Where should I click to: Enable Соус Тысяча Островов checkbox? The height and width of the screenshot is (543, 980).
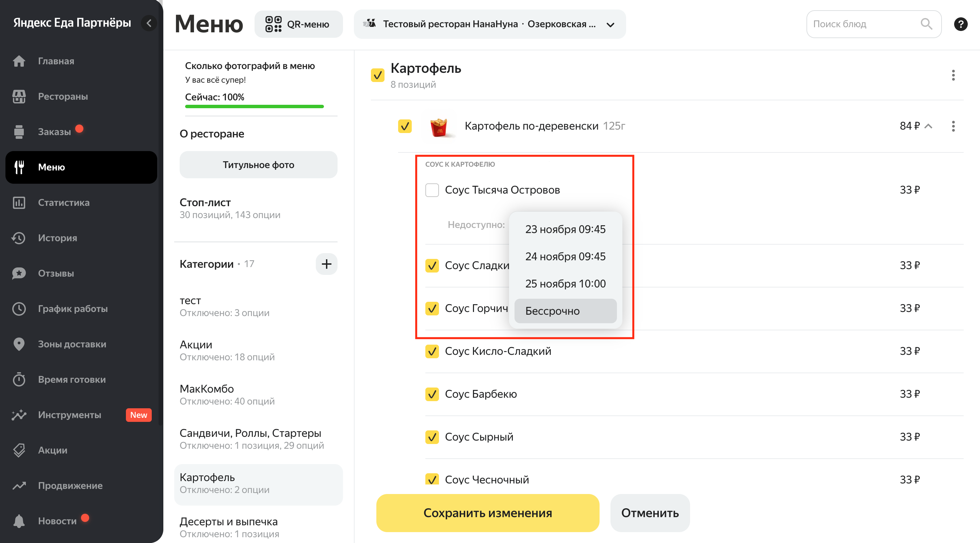pyautogui.click(x=432, y=190)
